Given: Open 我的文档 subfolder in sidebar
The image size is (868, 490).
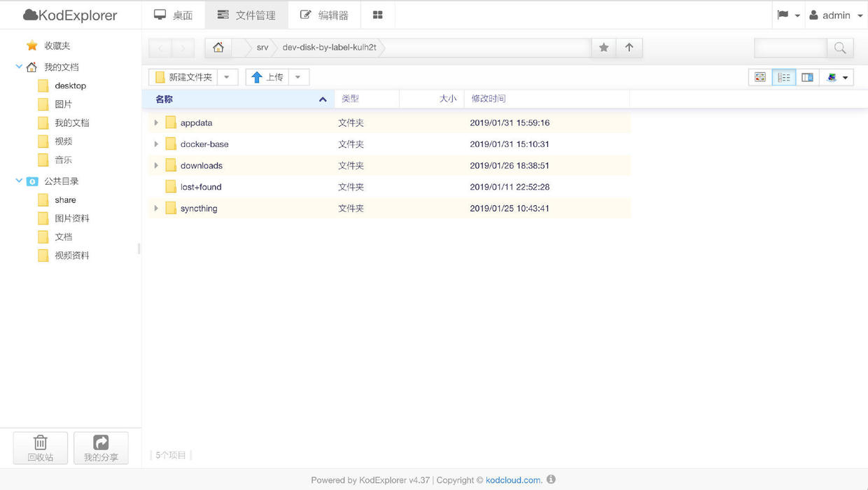Looking at the screenshot, I should (72, 122).
